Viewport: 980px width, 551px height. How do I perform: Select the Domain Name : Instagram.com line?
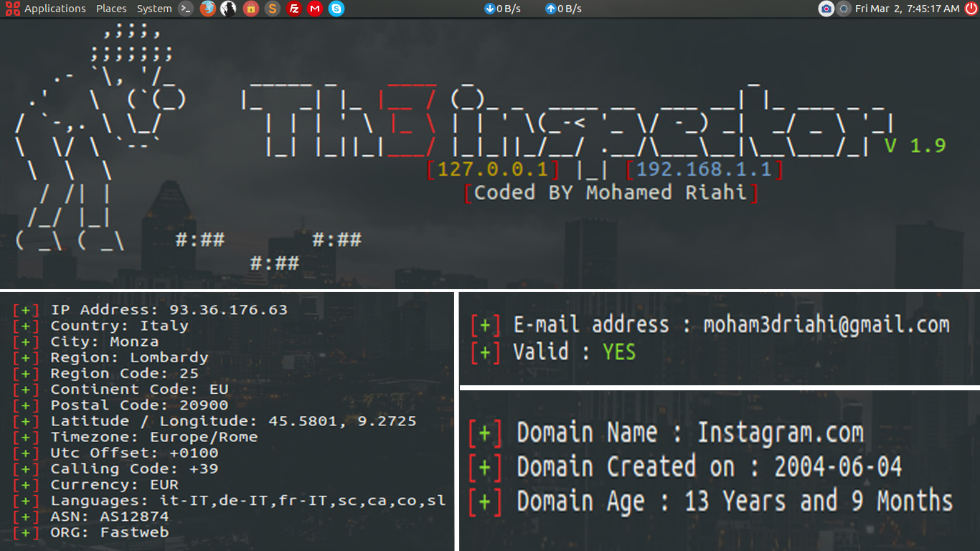[x=666, y=433]
